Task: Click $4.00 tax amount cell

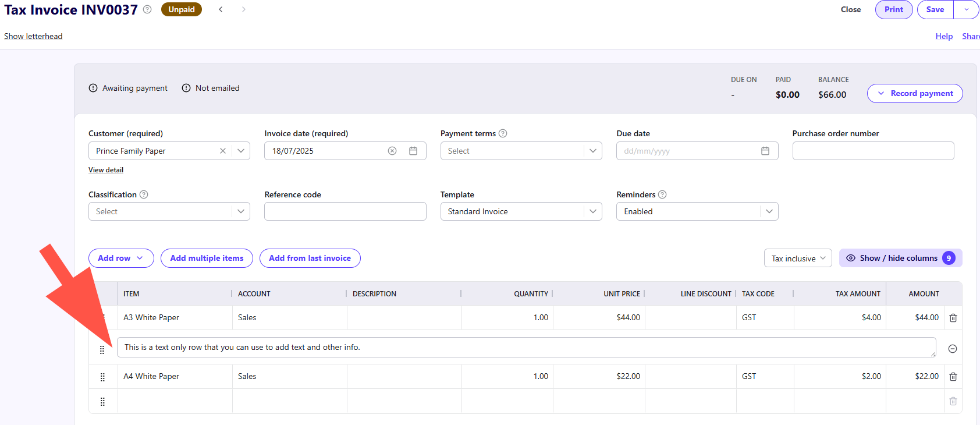Action: point(840,318)
